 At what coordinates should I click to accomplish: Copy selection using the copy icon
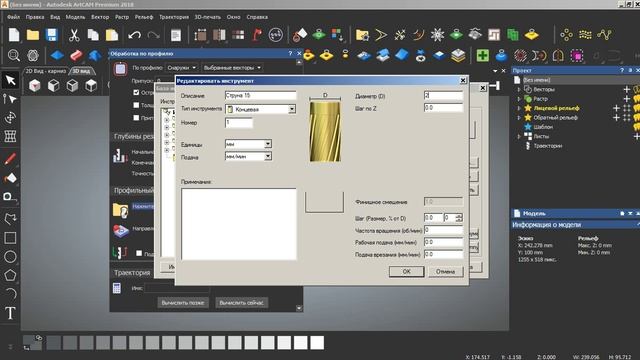[93, 35]
